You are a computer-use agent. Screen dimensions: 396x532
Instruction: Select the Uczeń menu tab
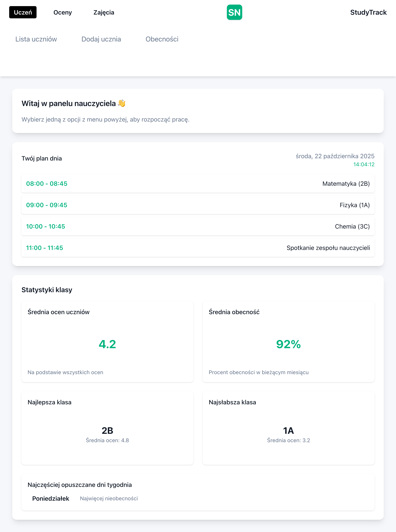tap(23, 12)
